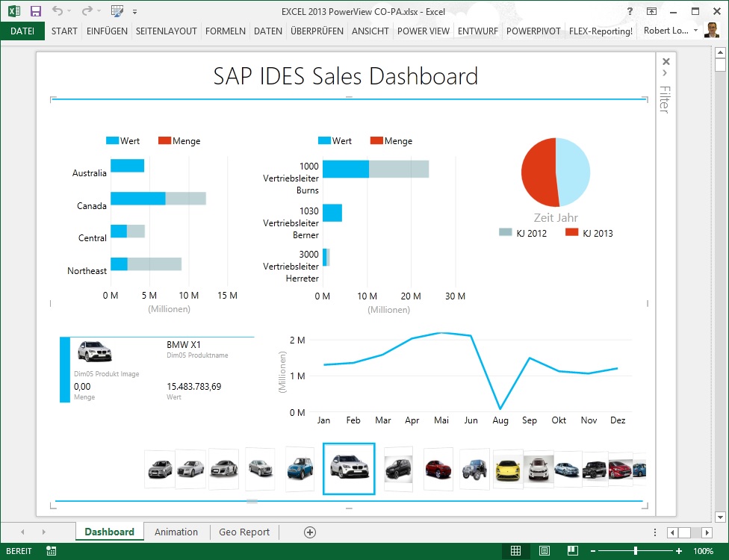Open the DATEI file menu
This screenshot has width=729, height=560.
pos(22,31)
